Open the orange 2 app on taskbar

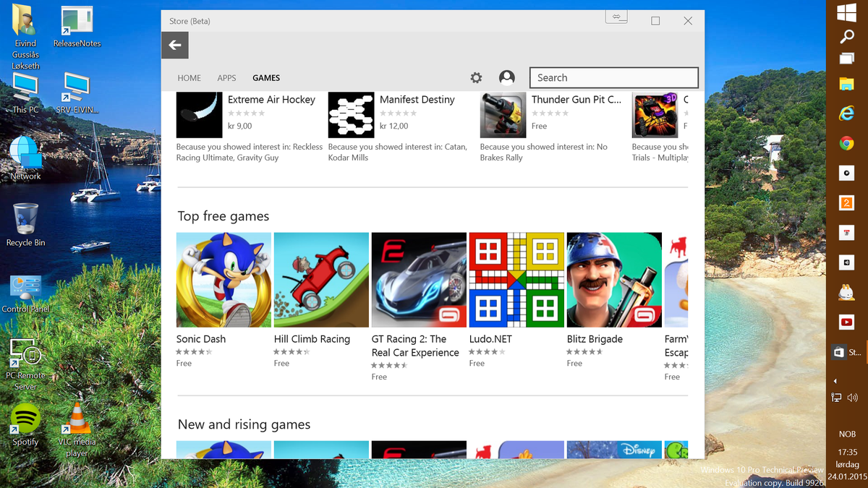[x=846, y=203]
